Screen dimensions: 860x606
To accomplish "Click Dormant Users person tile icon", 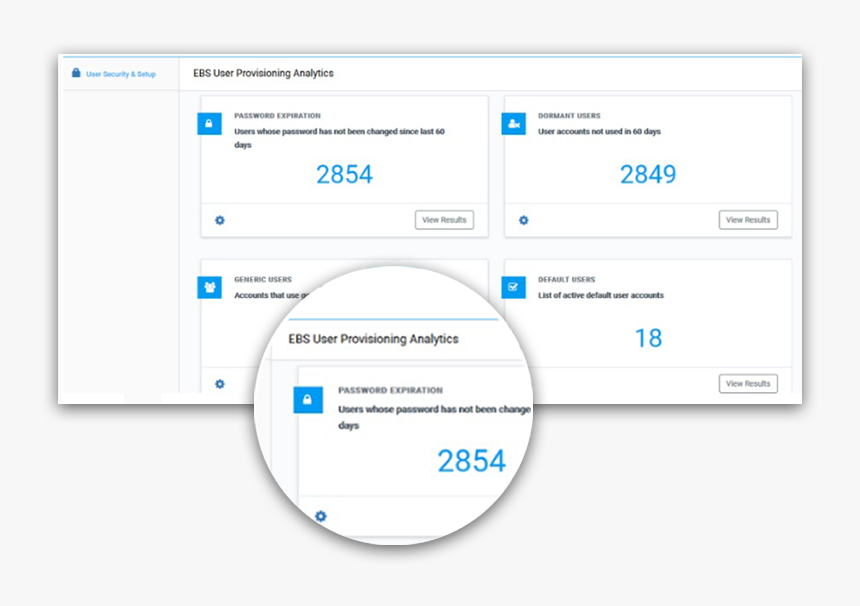I will tap(513, 124).
